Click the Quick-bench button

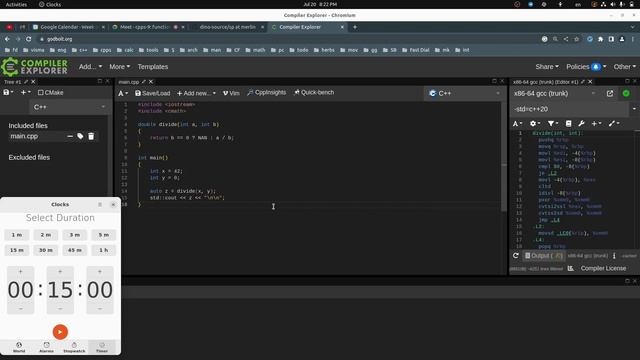[314, 93]
